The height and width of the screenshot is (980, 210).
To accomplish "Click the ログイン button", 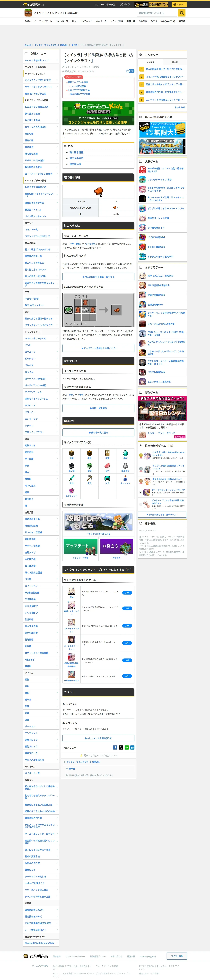I will pyautogui.click(x=179, y=5).
